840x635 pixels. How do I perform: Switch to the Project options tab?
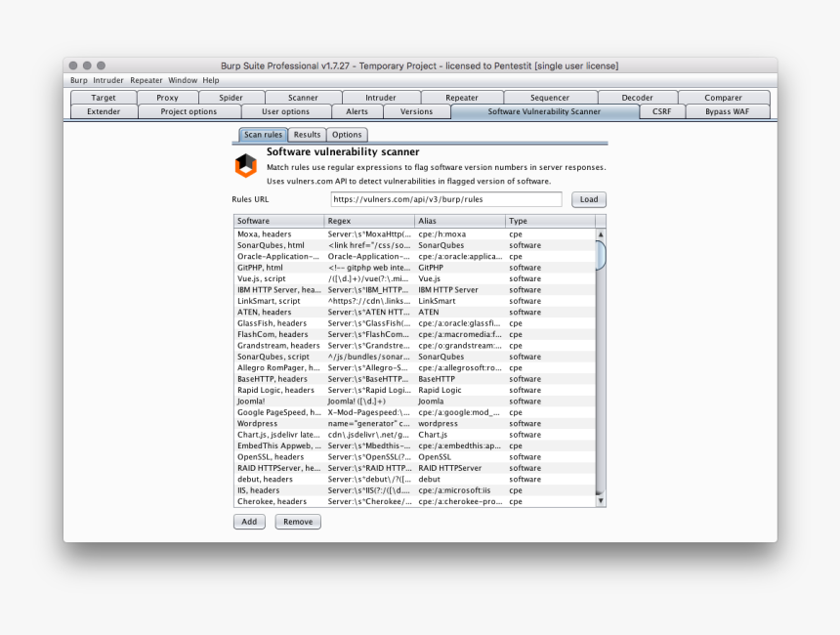tap(189, 111)
